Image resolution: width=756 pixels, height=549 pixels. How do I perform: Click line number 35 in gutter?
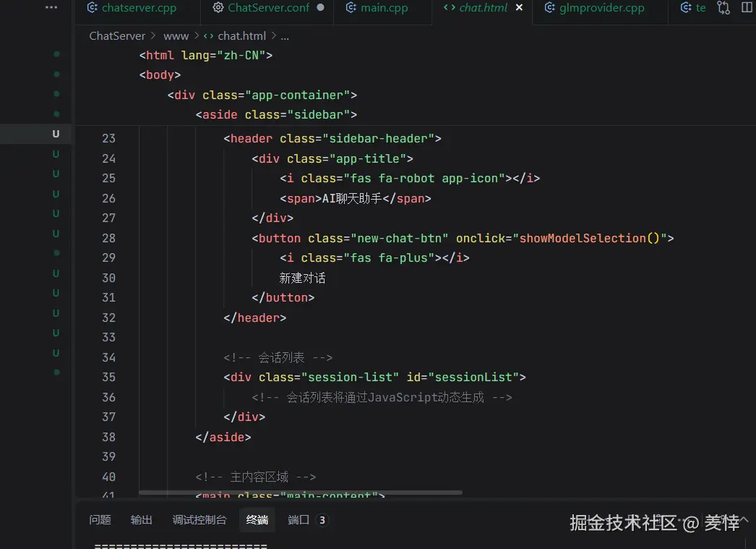[108, 378]
